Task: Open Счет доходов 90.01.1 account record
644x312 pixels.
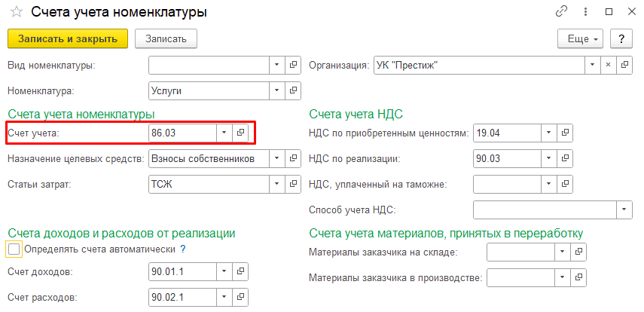Action: (241, 271)
